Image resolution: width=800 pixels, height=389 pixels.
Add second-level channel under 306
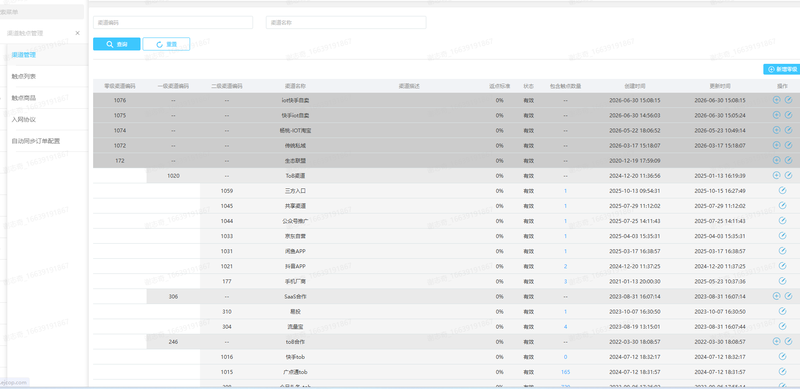[x=777, y=296]
